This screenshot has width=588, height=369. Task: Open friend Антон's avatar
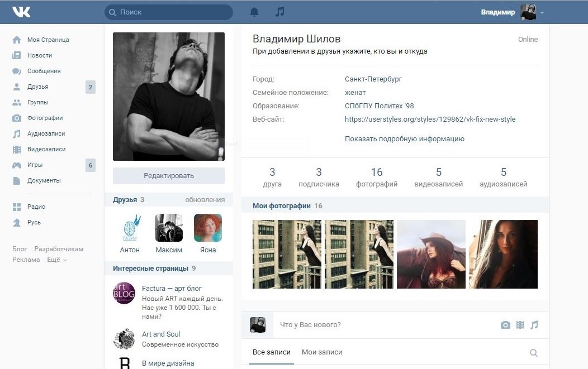130,228
